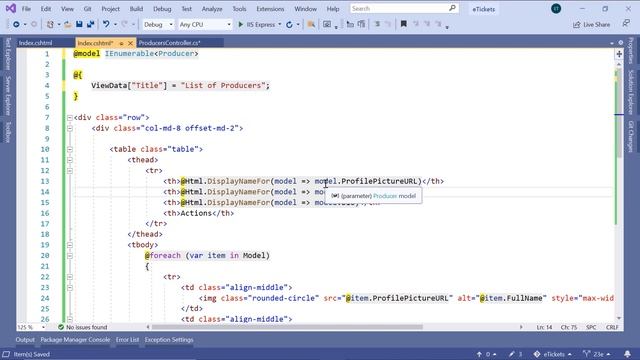The image size is (640, 360).
Task: Toggle a bookmark with the bookmark icon
Action: 404,24
